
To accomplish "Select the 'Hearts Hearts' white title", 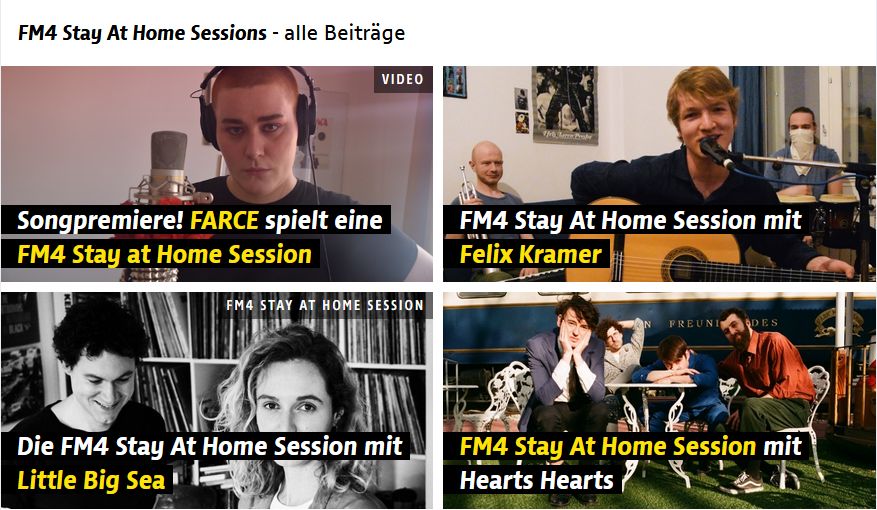I will click(536, 480).
